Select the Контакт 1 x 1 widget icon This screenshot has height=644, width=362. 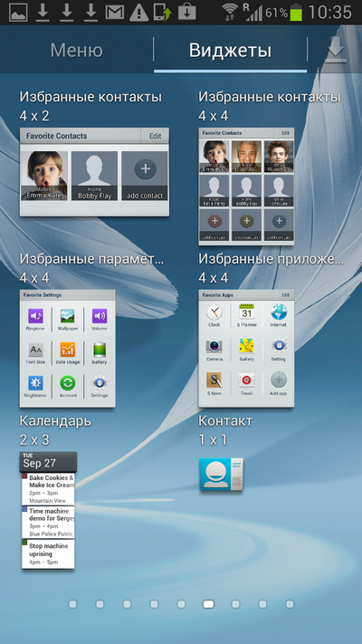click(x=221, y=475)
